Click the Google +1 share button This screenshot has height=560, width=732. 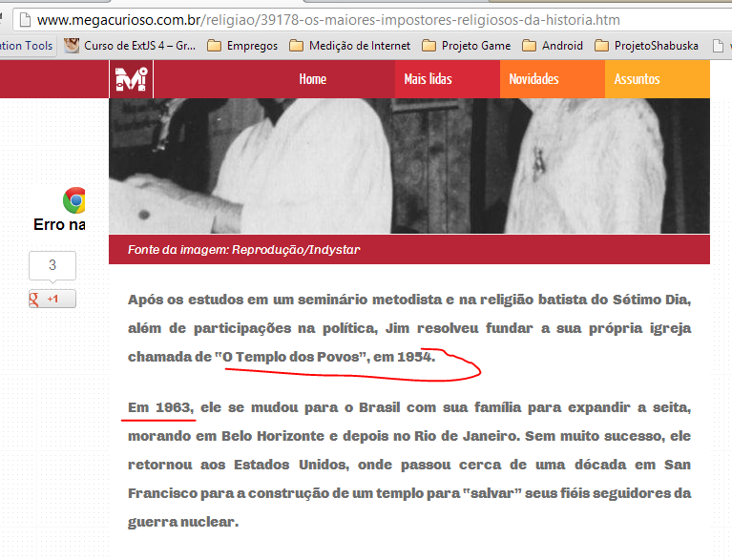tap(52, 299)
